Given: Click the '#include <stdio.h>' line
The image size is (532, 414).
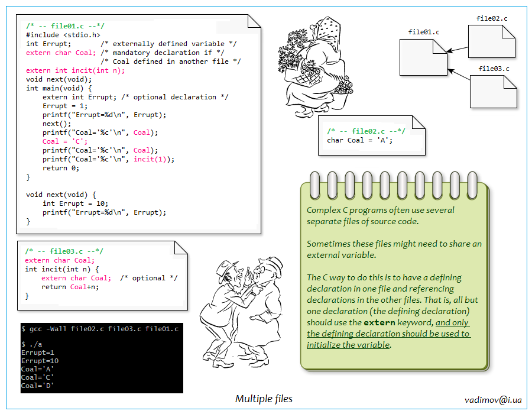Looking at the screenshot, I should pos(63,35).
